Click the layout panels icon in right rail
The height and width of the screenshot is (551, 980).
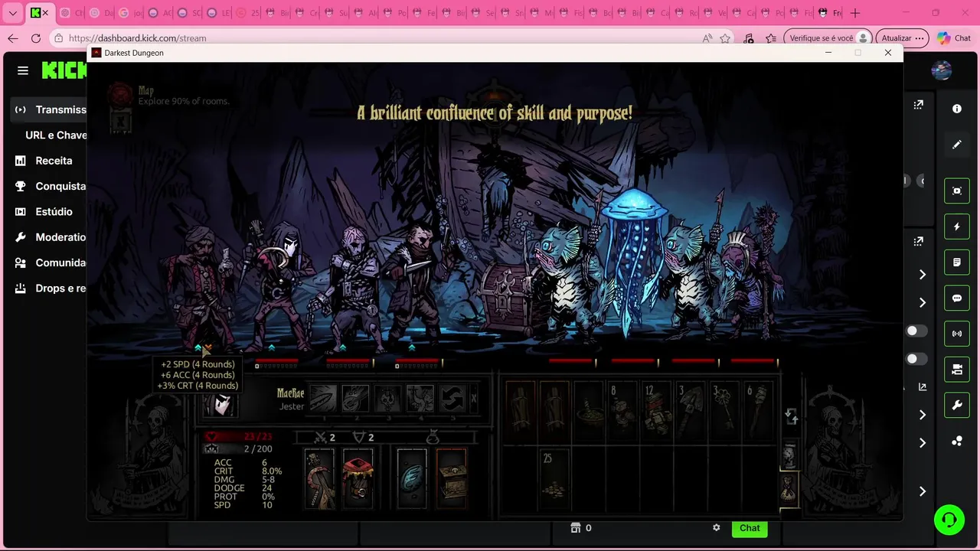pos(957,370)
